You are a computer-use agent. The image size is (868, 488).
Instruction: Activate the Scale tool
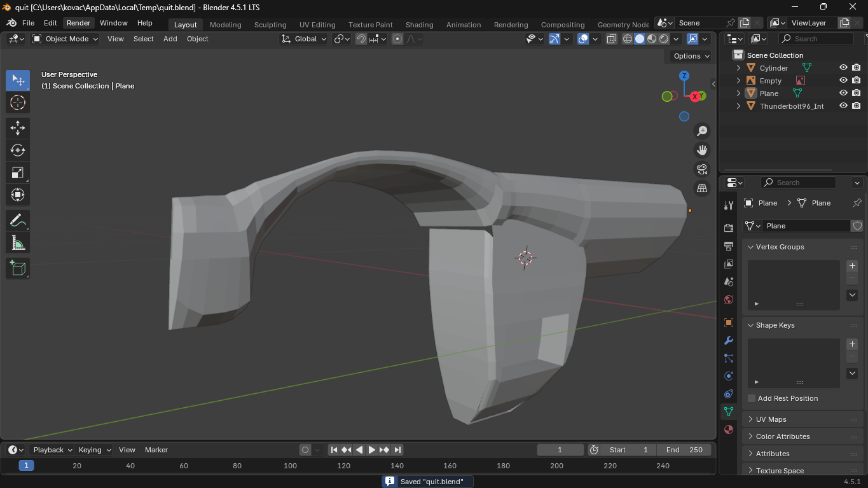[18, 172]
